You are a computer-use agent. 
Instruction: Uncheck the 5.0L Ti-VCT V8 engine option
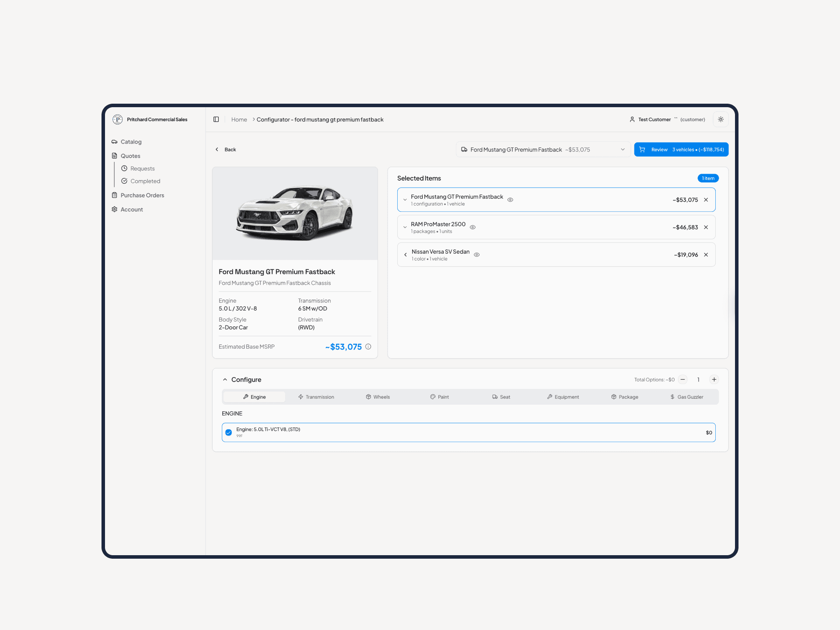tap(228, 432)
